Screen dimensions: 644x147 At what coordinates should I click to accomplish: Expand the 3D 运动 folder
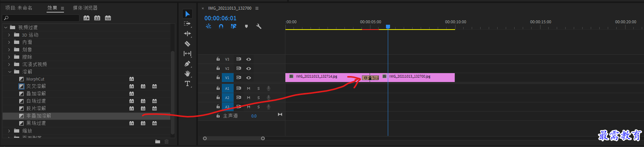point(9,35)
